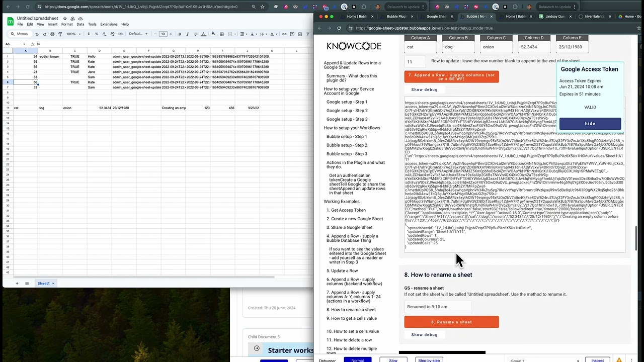644x362 pixels.
Task: Open the File menu in Sheets
Action: [x=20, y=24]
